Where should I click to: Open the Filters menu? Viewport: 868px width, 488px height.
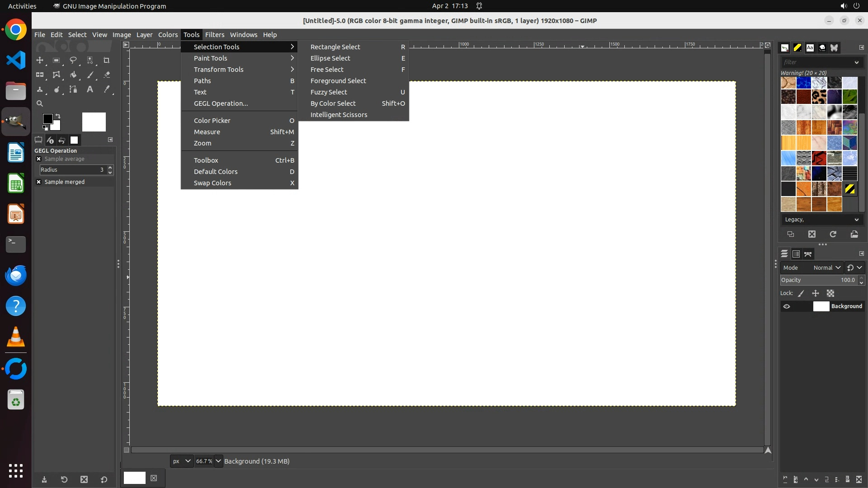pyautogui.click(x=214, y=35)
